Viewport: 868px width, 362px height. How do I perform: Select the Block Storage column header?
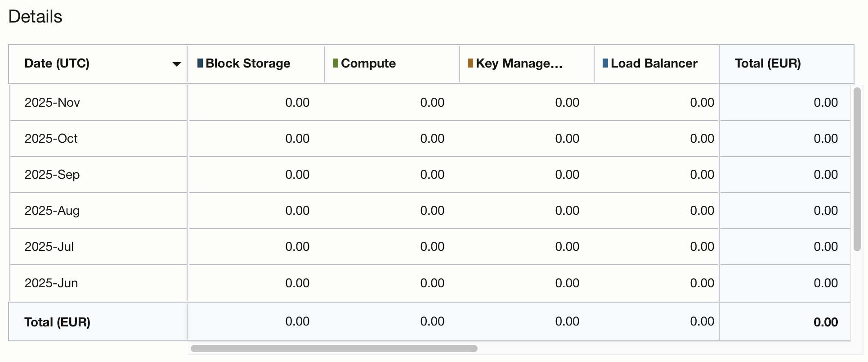tap(255, 63)
